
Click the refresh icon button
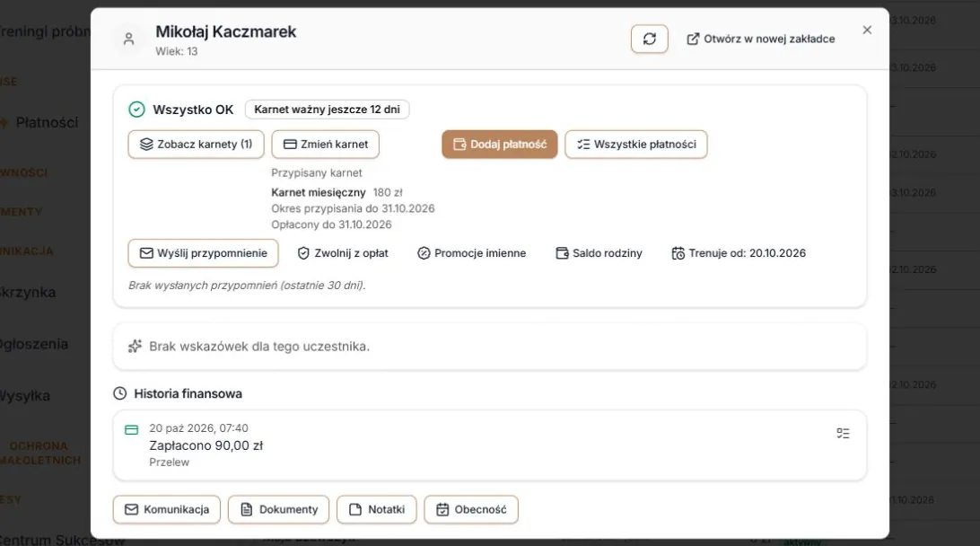[650, 39]
